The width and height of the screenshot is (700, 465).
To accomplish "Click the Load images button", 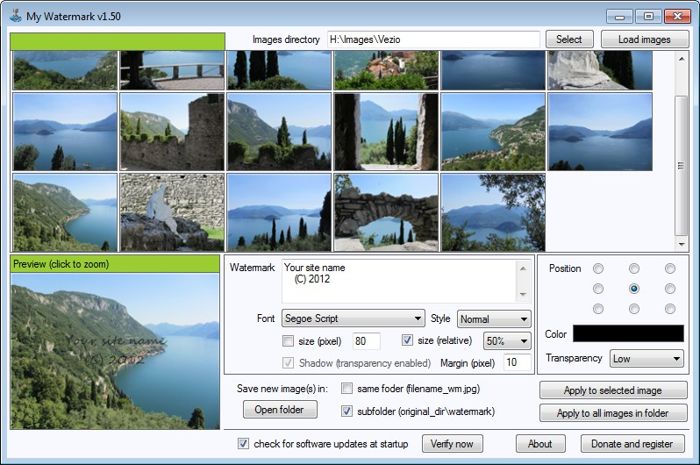I will (x=644, y=39).
